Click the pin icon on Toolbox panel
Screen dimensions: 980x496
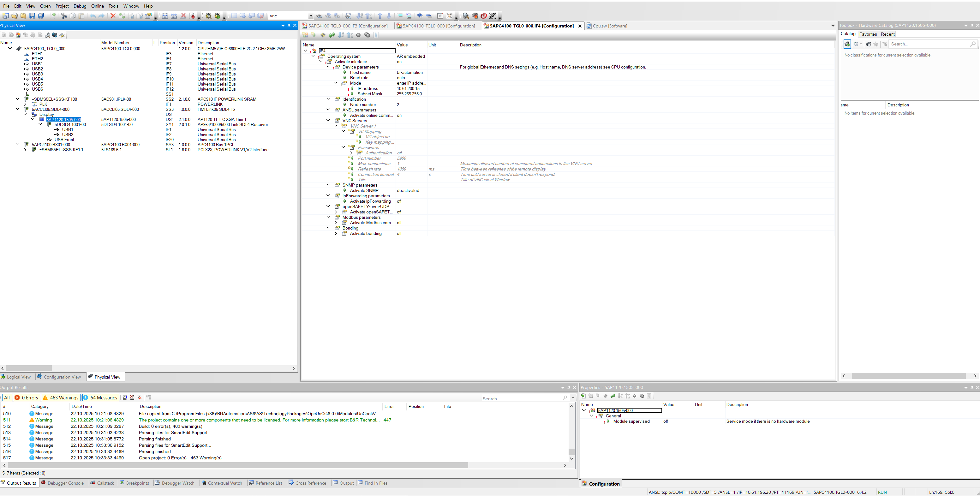pyautogui.click(x=972, y=26)
